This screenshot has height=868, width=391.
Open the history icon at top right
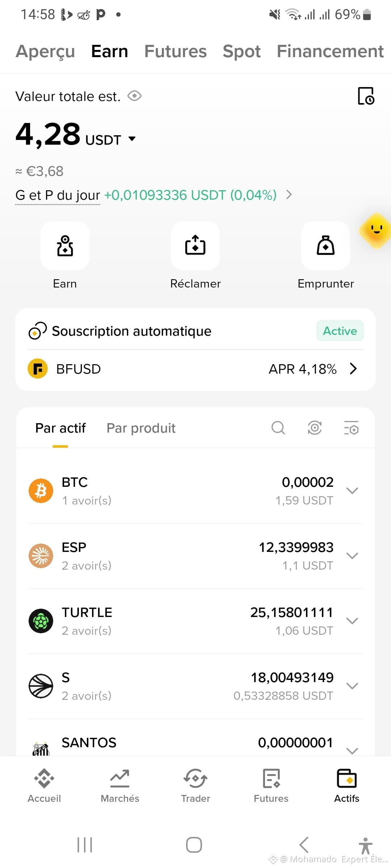click(366, 96)
